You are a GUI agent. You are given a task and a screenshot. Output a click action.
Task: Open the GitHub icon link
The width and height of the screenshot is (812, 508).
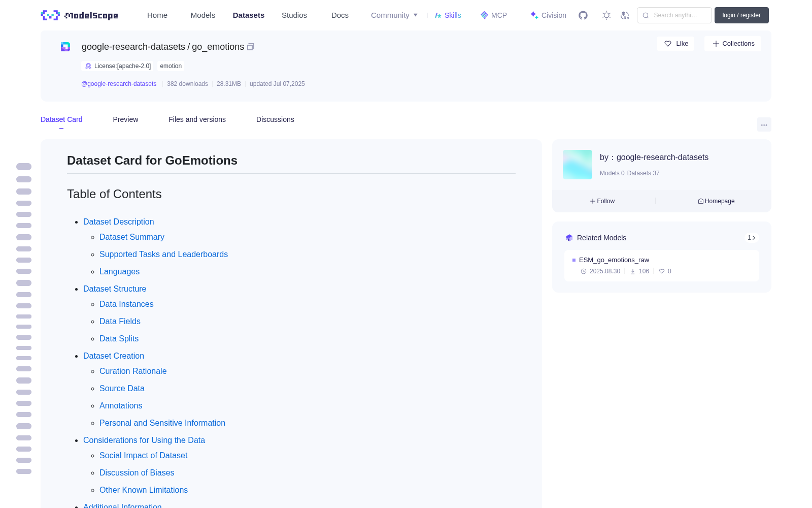583,15
